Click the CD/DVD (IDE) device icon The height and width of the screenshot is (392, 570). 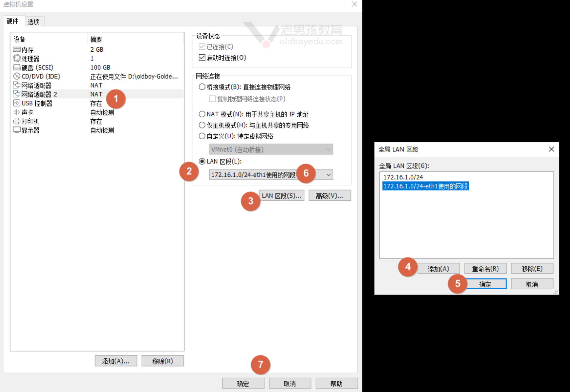[x=17, y=76]
